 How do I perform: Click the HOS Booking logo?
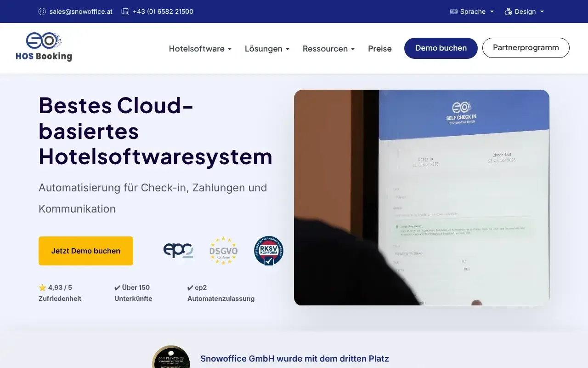[x=44, y=47]
